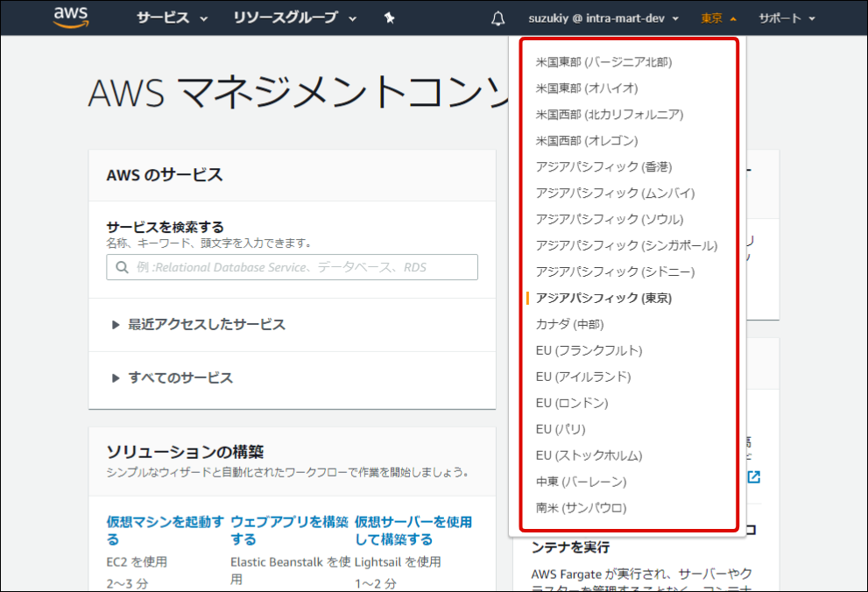Open the notifications bell icon
The width and height of the screenshot is (868, 592).
[x=498, y=18]
